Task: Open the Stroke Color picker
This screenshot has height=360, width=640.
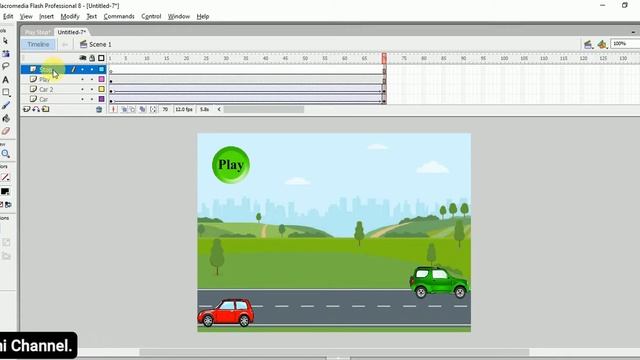Action: point(5,178)
